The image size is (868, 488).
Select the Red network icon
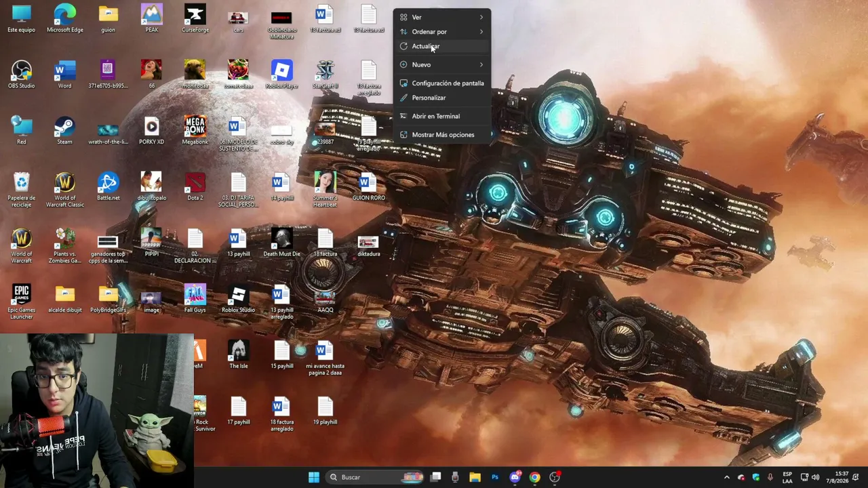coord(21,131)
